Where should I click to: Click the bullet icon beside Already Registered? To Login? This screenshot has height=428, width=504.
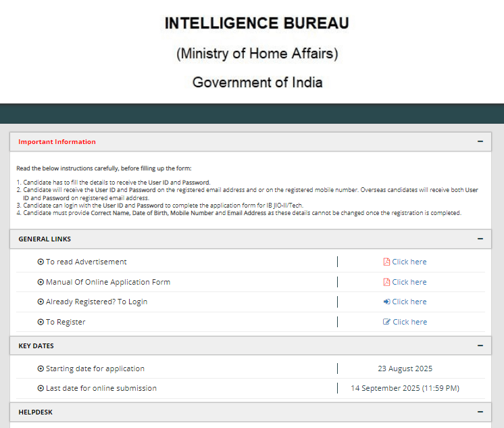point(41,302)
